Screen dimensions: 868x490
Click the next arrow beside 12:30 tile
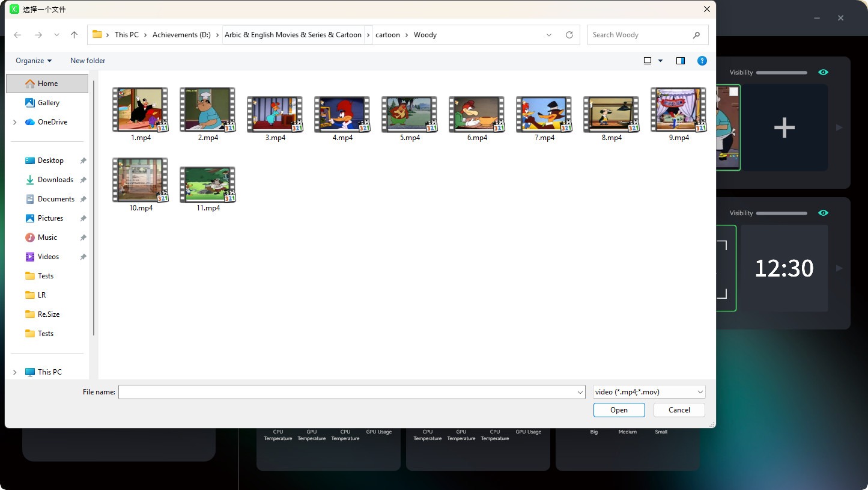840,268
